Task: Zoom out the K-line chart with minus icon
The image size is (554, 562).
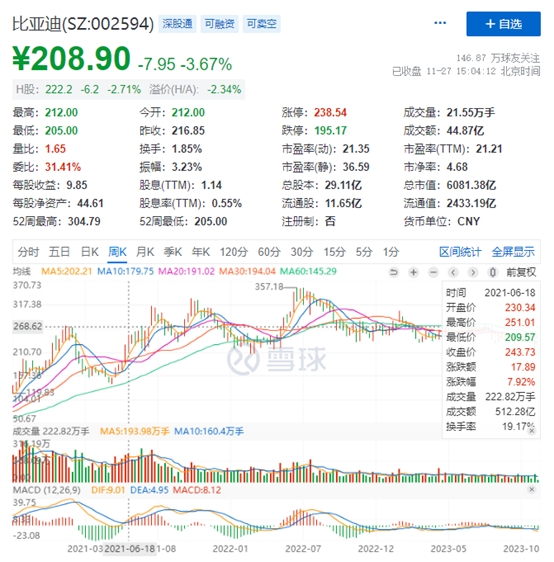Action: pos(433,272)
